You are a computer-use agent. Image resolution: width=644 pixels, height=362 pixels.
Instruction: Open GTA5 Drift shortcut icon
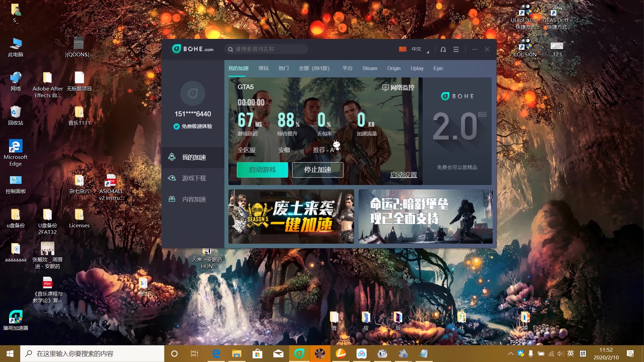(557, 17)
